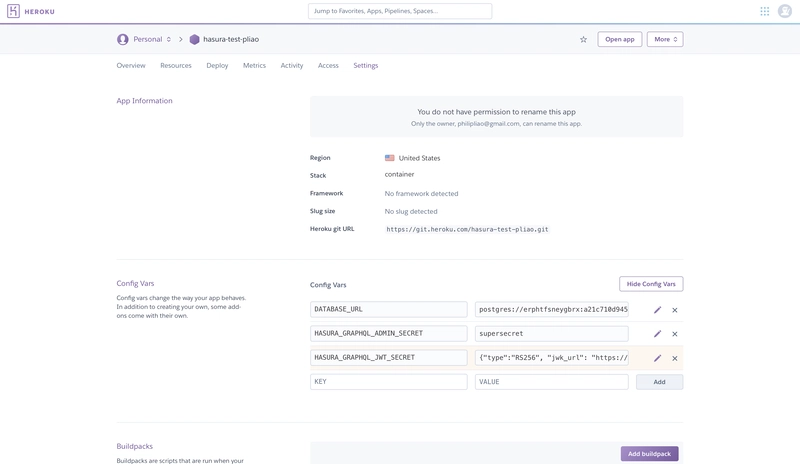Click the Add buildpack button
The width and height of the screenshot is (800, 464).
[649, 453]
